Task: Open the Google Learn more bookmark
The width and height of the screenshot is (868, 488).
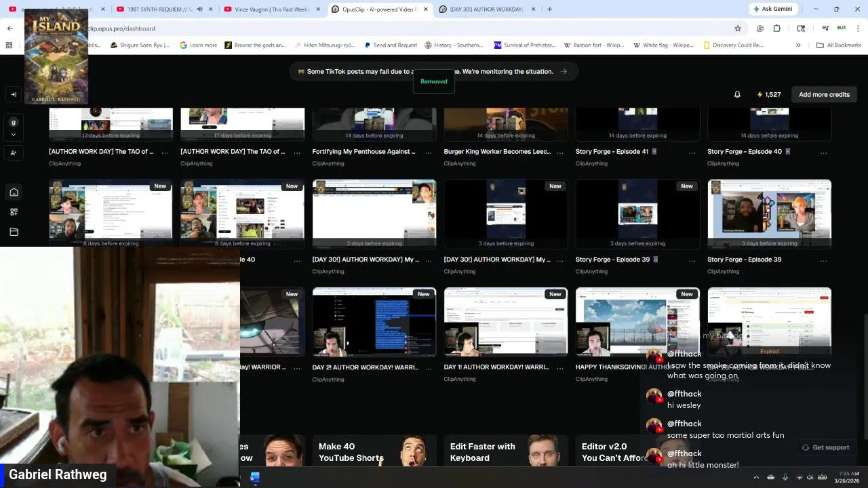Action: (199, 45)
